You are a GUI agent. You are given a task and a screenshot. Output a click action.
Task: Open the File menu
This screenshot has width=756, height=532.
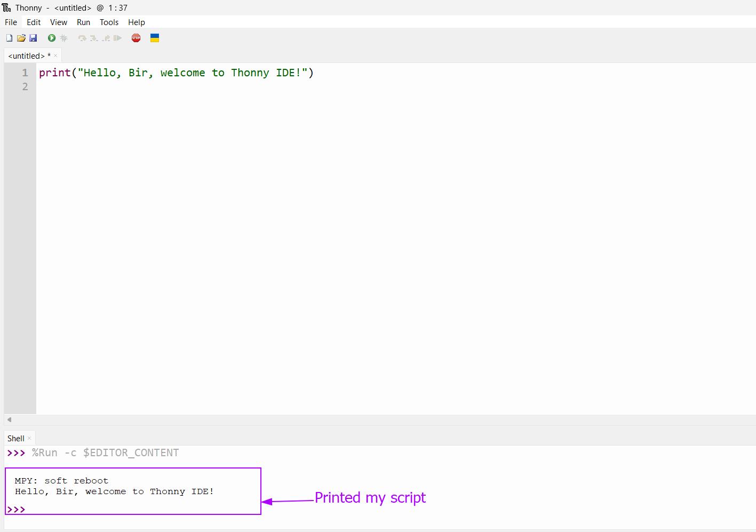coord(11,22)
